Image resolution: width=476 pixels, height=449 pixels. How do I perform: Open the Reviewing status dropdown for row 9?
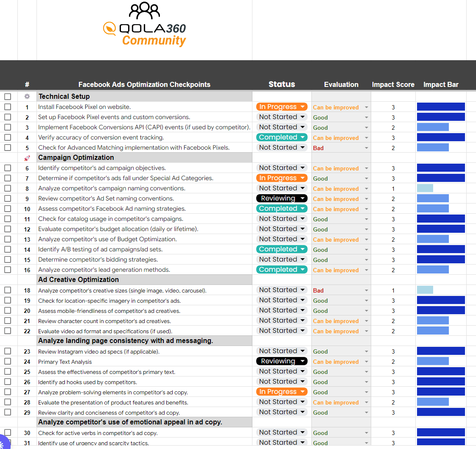click(282, 198)
